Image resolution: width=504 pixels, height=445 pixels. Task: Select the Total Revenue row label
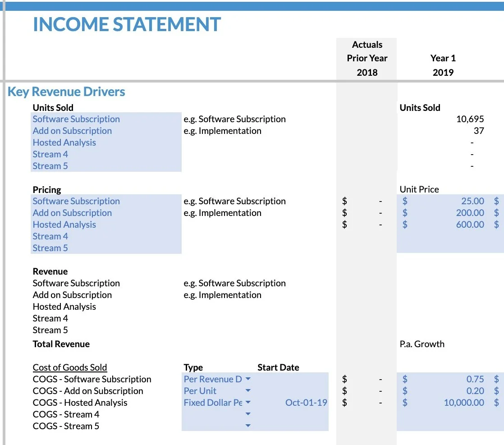click(60, 344)
